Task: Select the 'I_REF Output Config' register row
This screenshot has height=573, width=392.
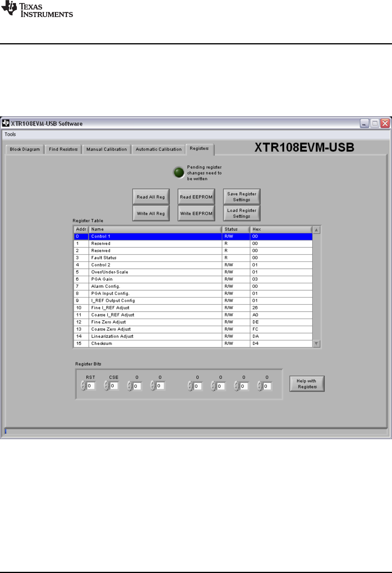Action: (193, 301)
